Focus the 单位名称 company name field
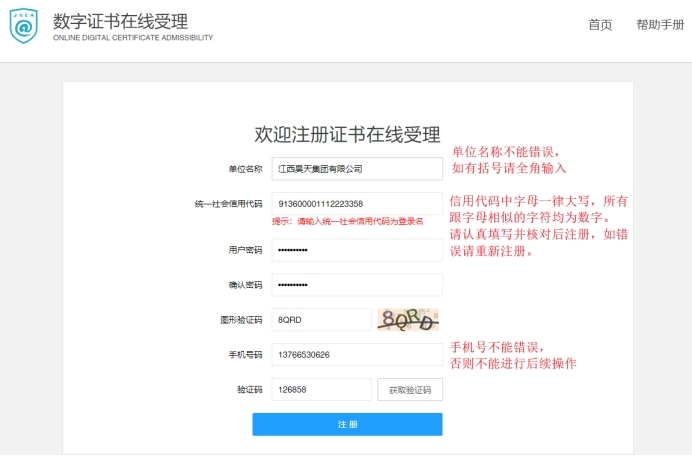 point(356,169)
